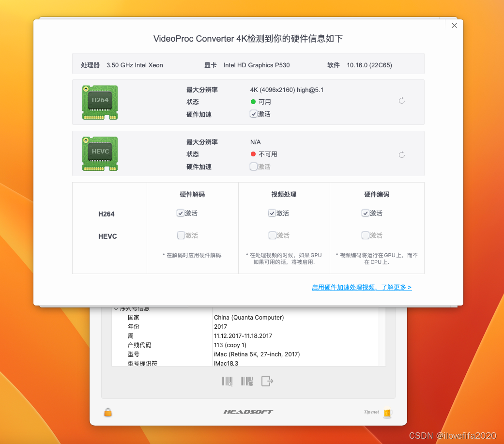Toggle H264 hardware encoding checkbox
The height and width of the screenshot is (444, 504).
[x=366, y=213]
